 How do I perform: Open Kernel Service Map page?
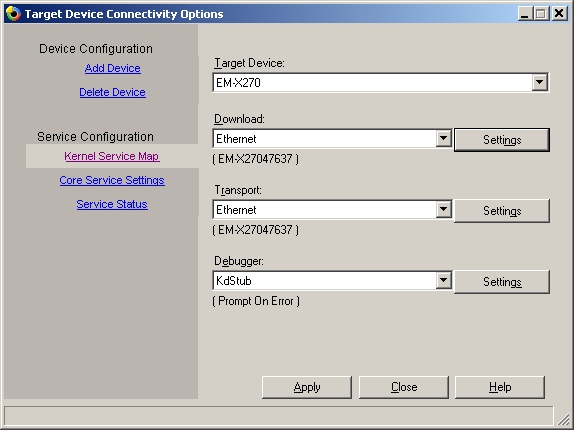(112, 156)
